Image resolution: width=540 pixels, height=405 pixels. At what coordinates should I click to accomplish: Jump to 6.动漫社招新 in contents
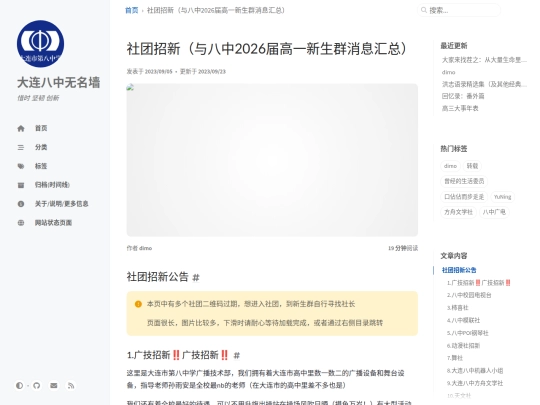tap(463, 345)
